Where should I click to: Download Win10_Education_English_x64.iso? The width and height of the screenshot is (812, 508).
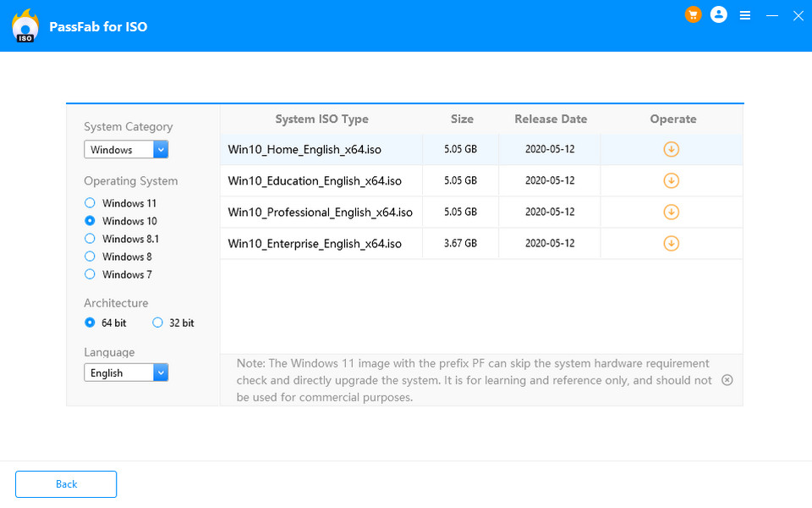[x=671, y=181]
